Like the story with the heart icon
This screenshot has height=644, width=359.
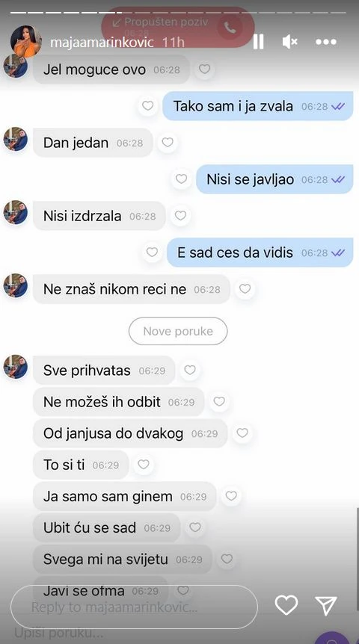coord(286,604)
